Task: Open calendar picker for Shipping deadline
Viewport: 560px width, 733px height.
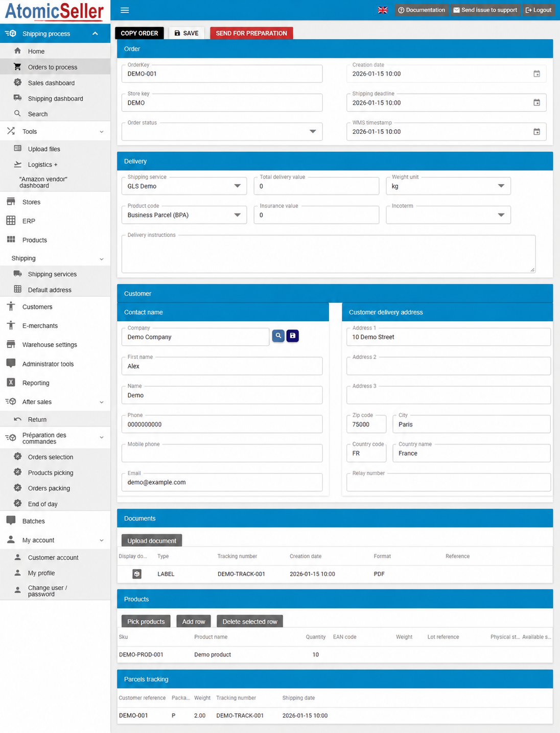Action: pyautogui.click(x=536, y=103)
